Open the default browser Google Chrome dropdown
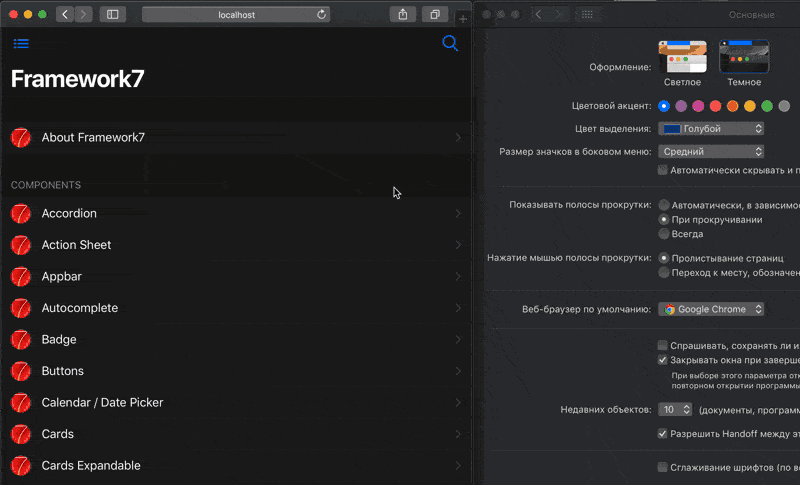800x485 pixels. [x=711, y=310]
